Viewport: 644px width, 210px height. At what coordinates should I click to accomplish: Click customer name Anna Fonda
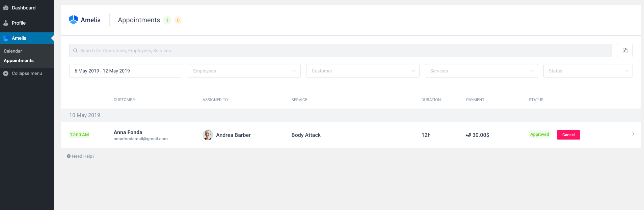pos(128,132)
